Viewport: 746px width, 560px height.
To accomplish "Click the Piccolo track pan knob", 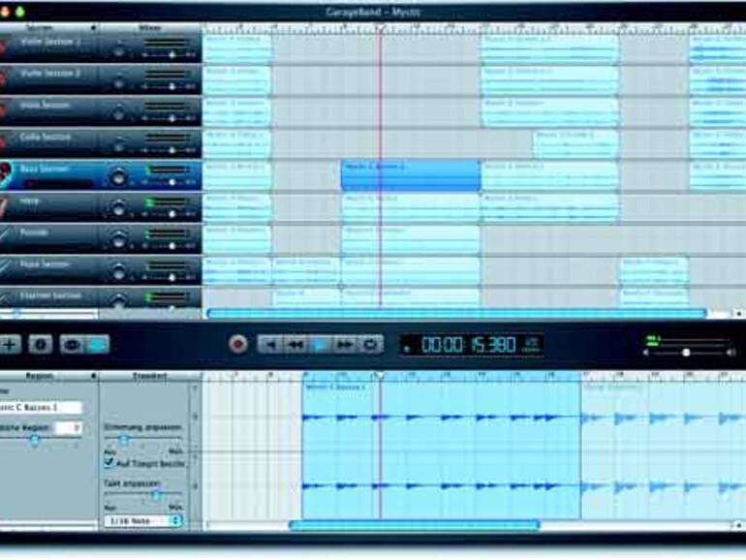I will pos(118,240).
